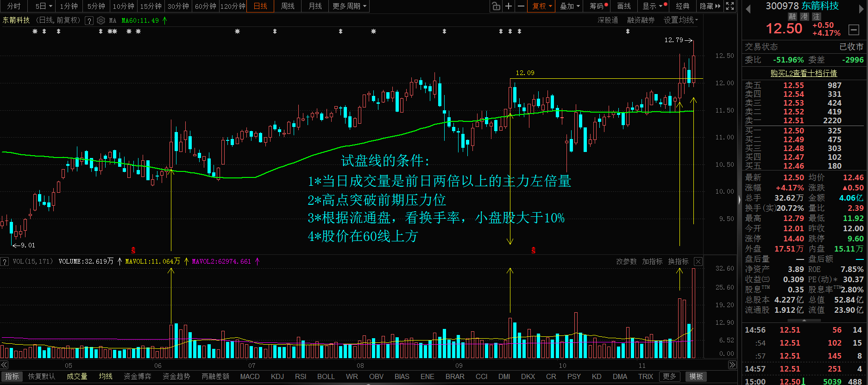The height and width of the screenshot is (385, 868).
Task: Click 指标 indicators button
Action: pos(12,376)
